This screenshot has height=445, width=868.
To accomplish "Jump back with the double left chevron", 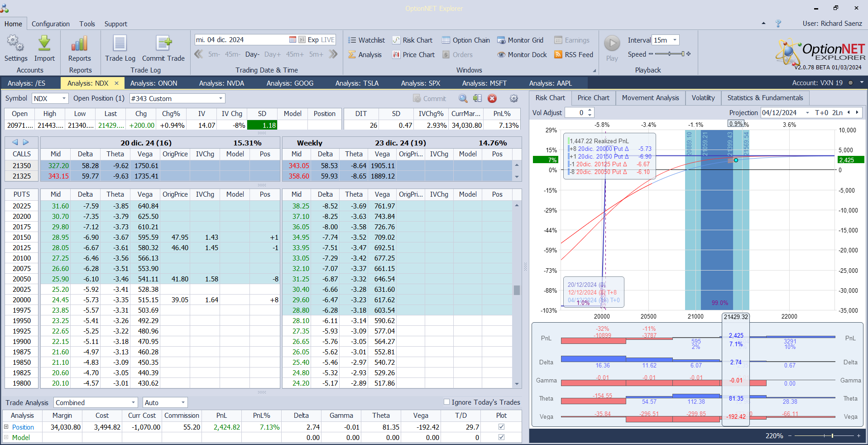I will point(199,54).
